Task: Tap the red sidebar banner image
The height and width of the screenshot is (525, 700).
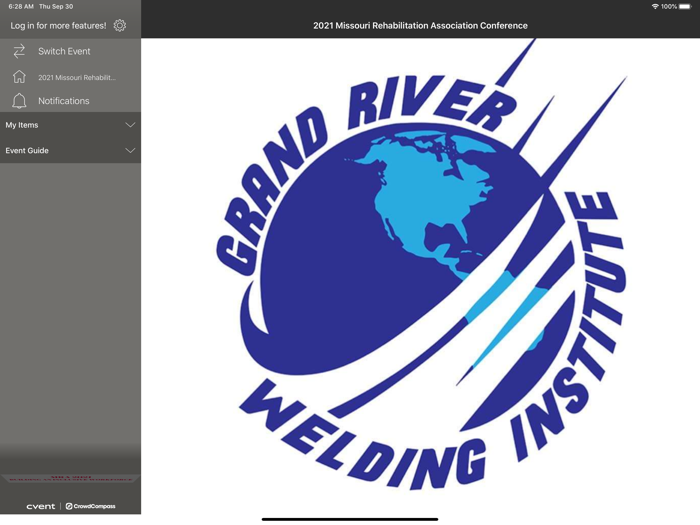Action: pyautogui.click(x=71, y=479)
